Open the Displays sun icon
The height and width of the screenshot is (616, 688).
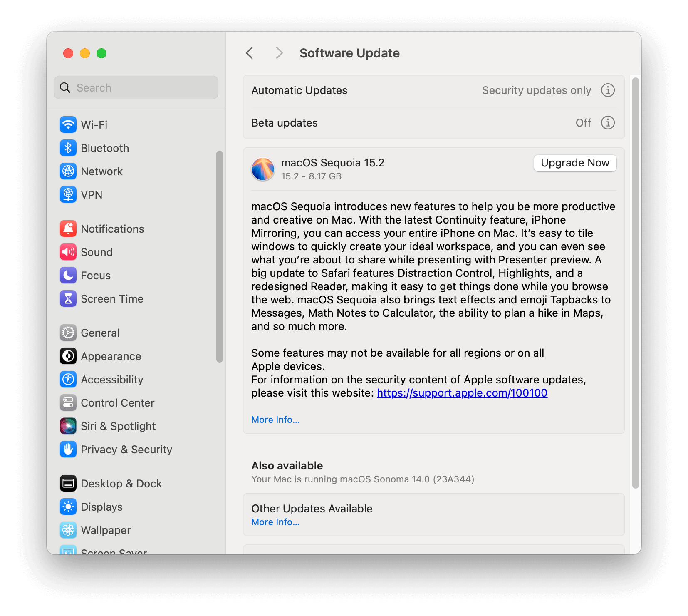point(68,507)
